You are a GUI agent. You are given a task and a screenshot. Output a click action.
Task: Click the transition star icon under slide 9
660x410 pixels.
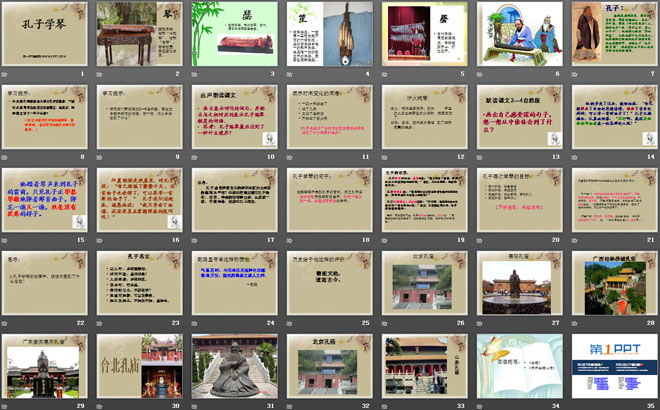(x=100, y=157)
